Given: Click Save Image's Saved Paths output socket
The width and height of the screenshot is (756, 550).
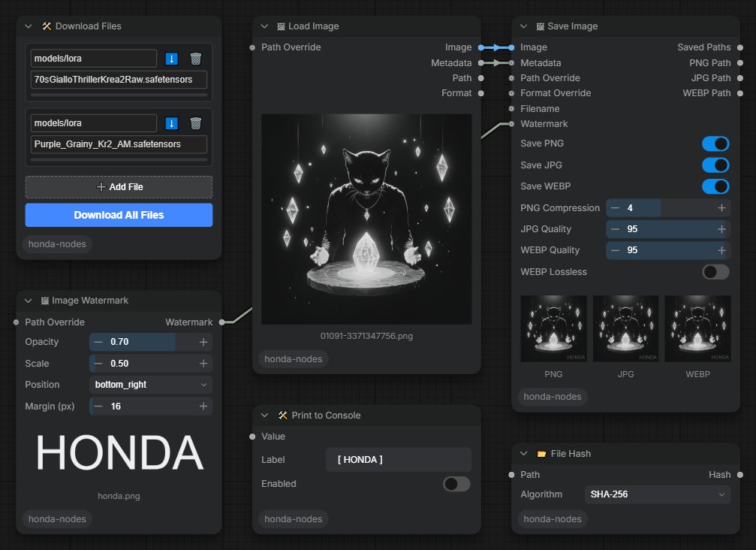Looking at the screenshot, I should (x=740, y=47).
